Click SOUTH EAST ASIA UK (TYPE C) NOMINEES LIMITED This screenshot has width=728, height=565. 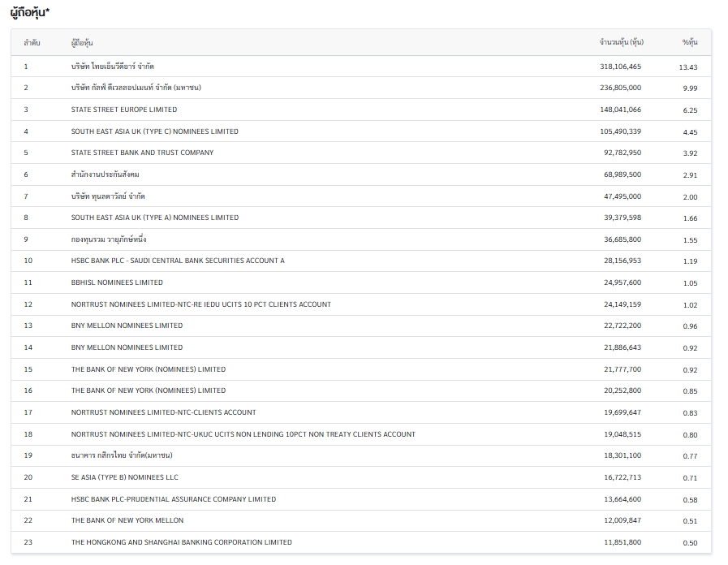[x=155, y=132]
